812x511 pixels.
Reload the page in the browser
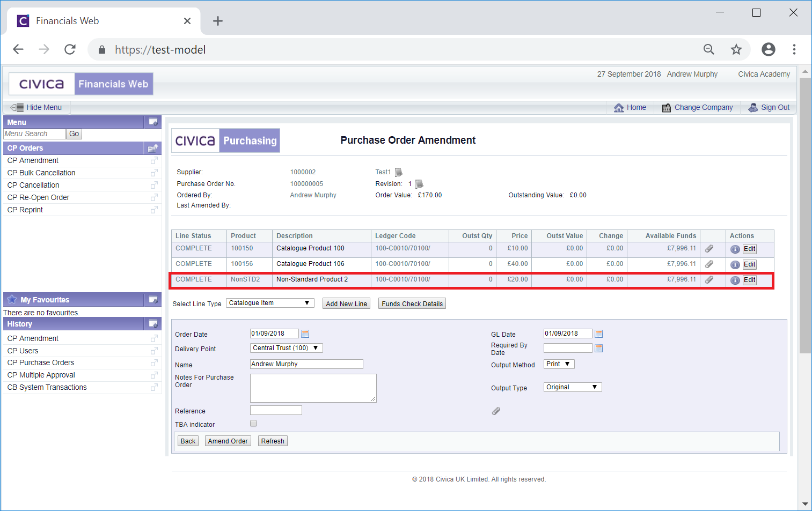70,49
